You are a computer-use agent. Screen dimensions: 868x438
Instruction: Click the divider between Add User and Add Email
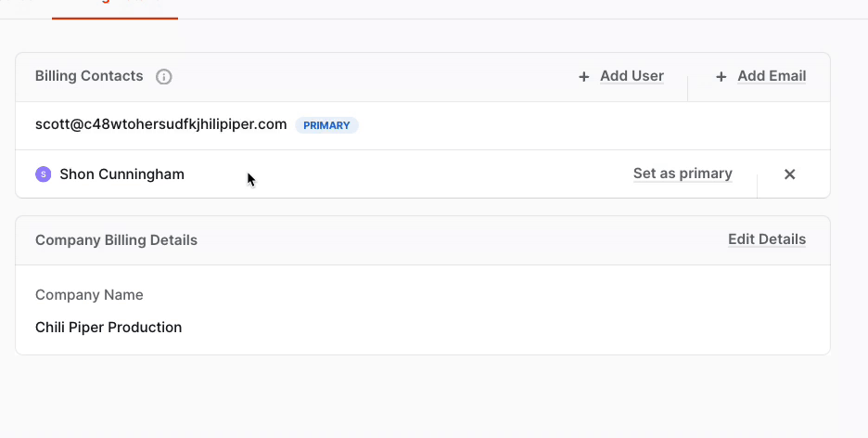point(687,88)
